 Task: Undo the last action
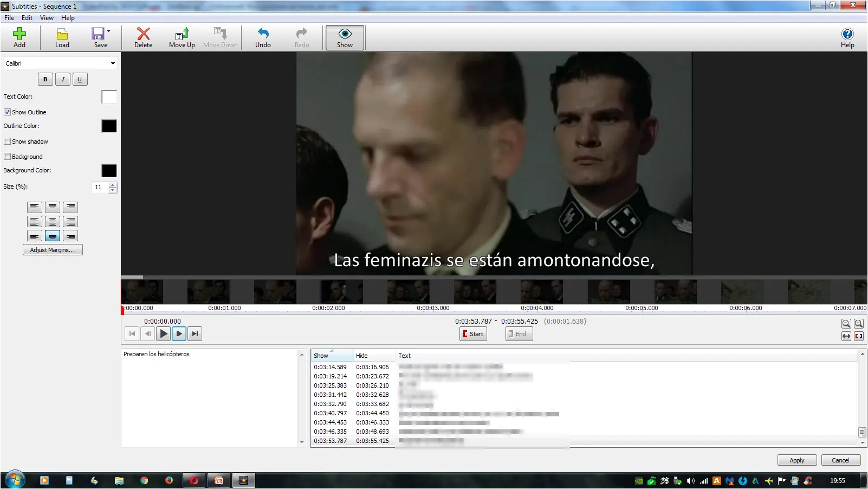point(263,37)
